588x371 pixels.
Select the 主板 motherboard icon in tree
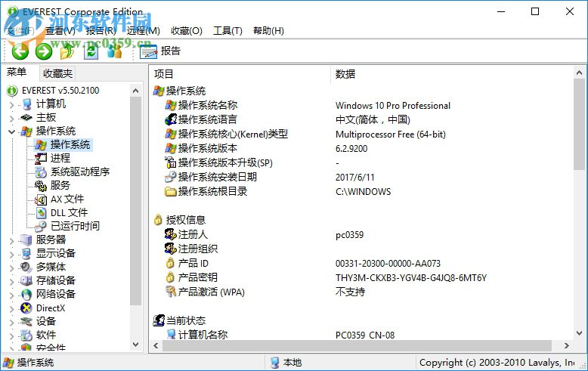(26, 118)
